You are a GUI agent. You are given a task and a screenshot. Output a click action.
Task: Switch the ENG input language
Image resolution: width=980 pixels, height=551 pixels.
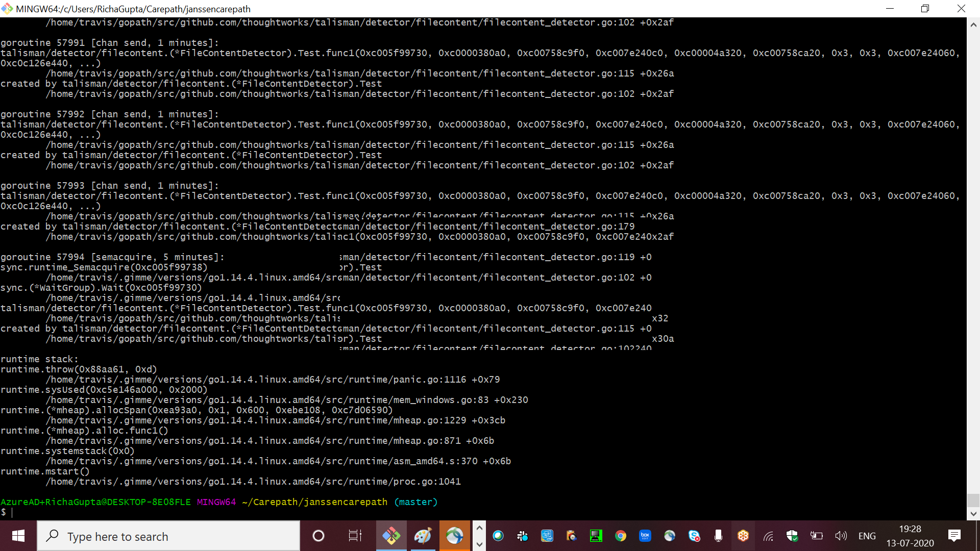coord(867,536)
